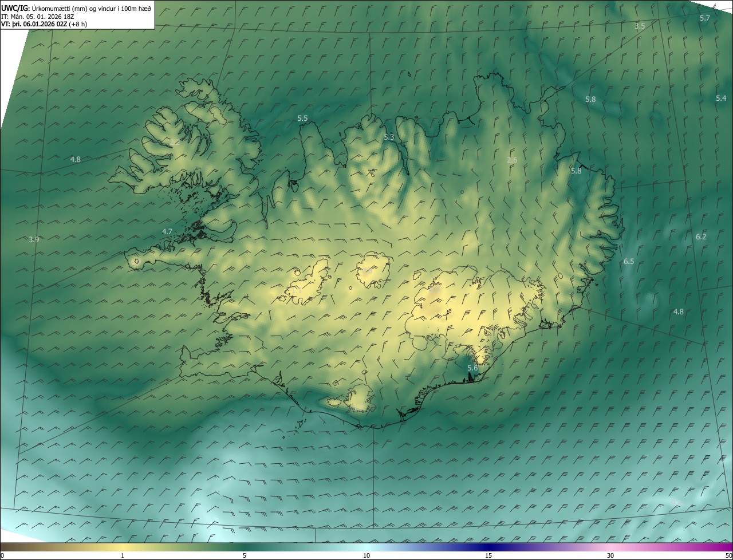
Task: Click the colorbar tick label 1
Action: tap(123, 556)
